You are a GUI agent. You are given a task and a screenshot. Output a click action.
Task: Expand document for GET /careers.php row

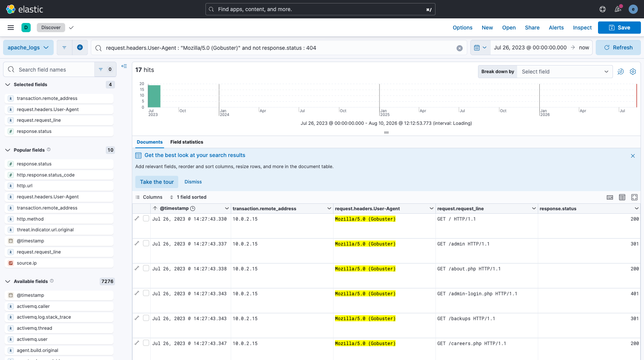tap(137, 343)
